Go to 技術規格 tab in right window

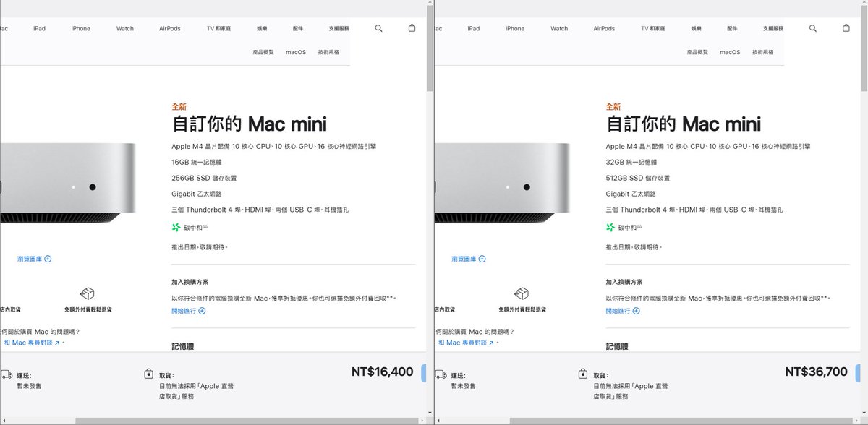[x=762, y=52]
